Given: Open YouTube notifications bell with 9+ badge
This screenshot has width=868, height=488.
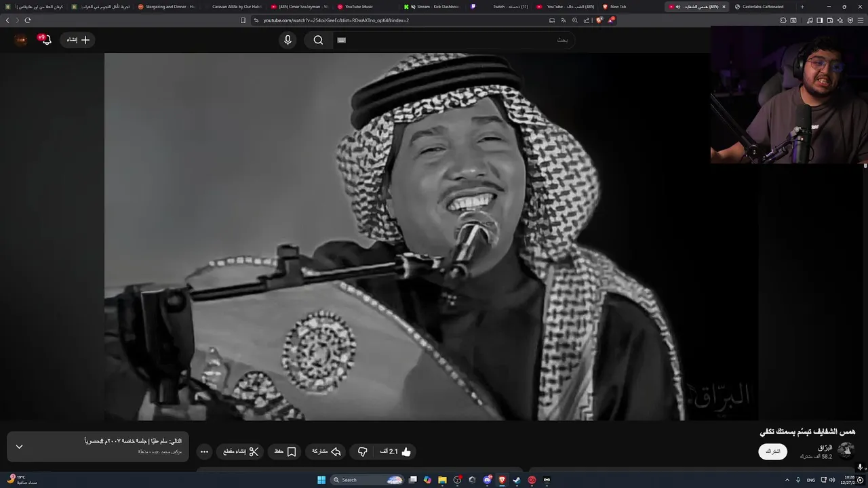Looking at the screenshot, I should [x=45, y=39].
